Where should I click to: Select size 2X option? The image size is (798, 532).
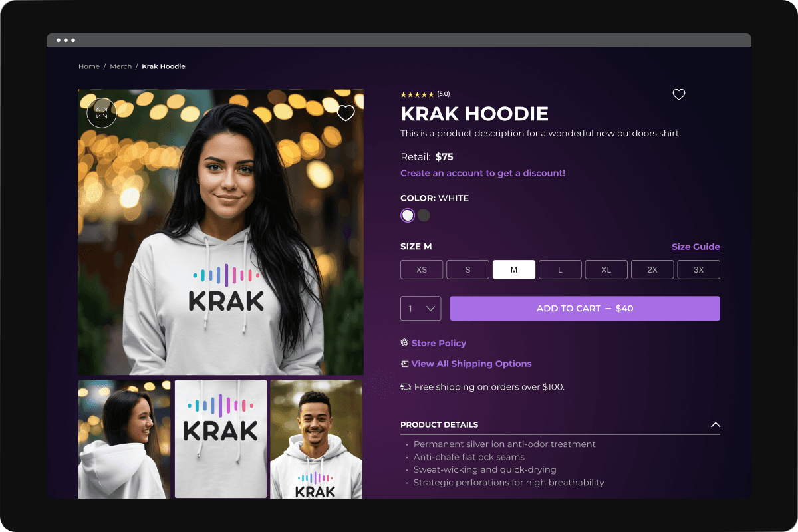[652, 269]
